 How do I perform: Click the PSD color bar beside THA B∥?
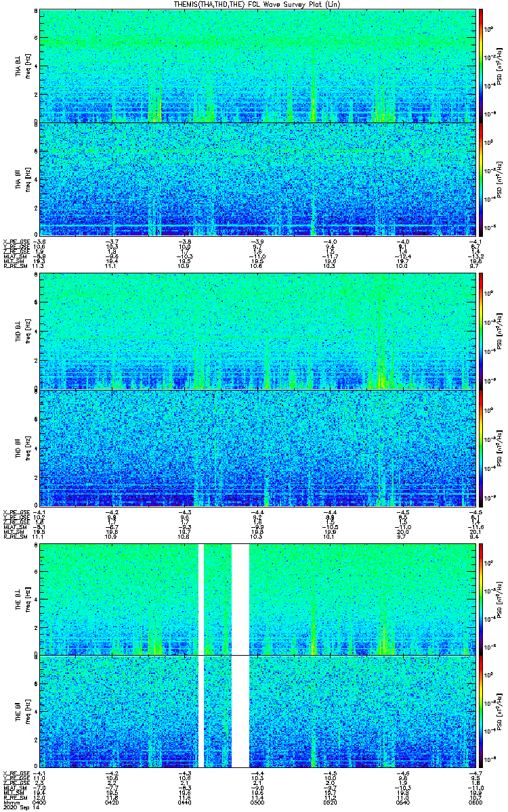[481, 179]
